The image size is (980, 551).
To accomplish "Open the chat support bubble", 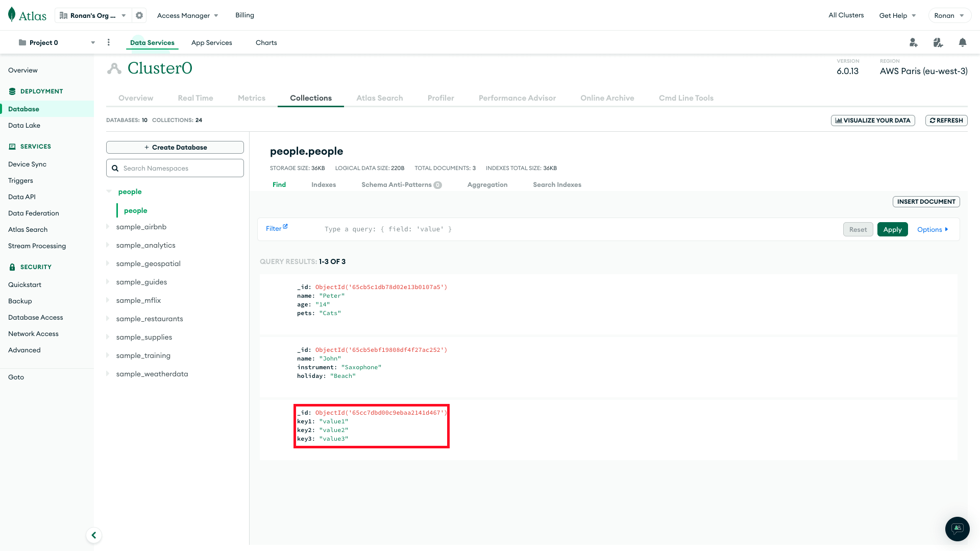I will click(x=957, y=529).
